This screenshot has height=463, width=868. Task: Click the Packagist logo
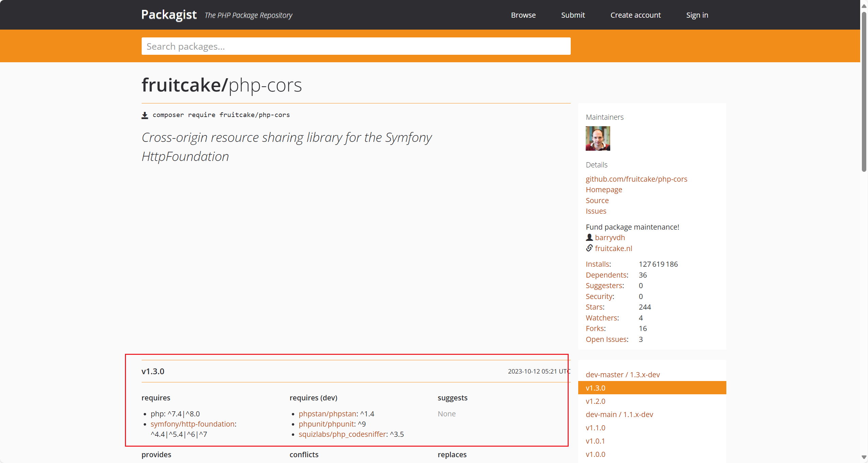[x=169, y=15]
